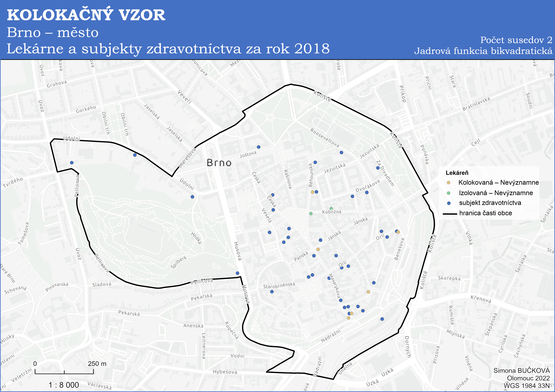
Task: Click the blue point below Starobrněnská label
Action: point(272,291)
